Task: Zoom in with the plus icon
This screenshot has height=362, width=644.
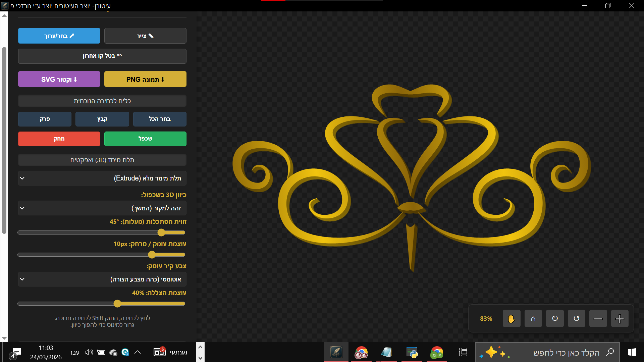Action: [620, 318]
